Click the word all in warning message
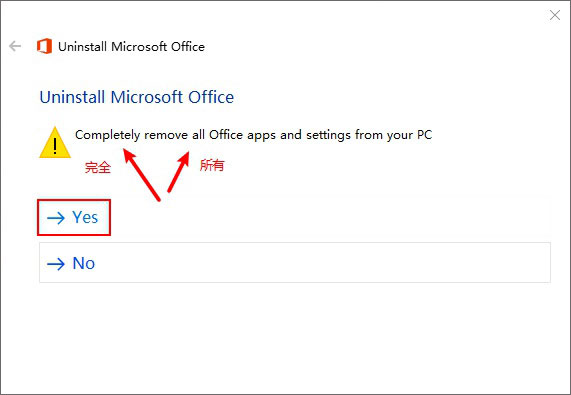The image size is (571, 395). [198, 135]
